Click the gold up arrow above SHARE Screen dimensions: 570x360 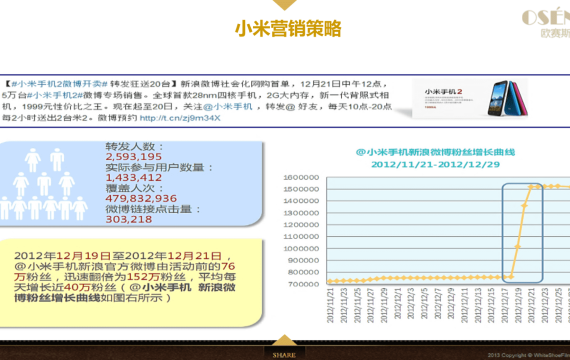(284, 340)
